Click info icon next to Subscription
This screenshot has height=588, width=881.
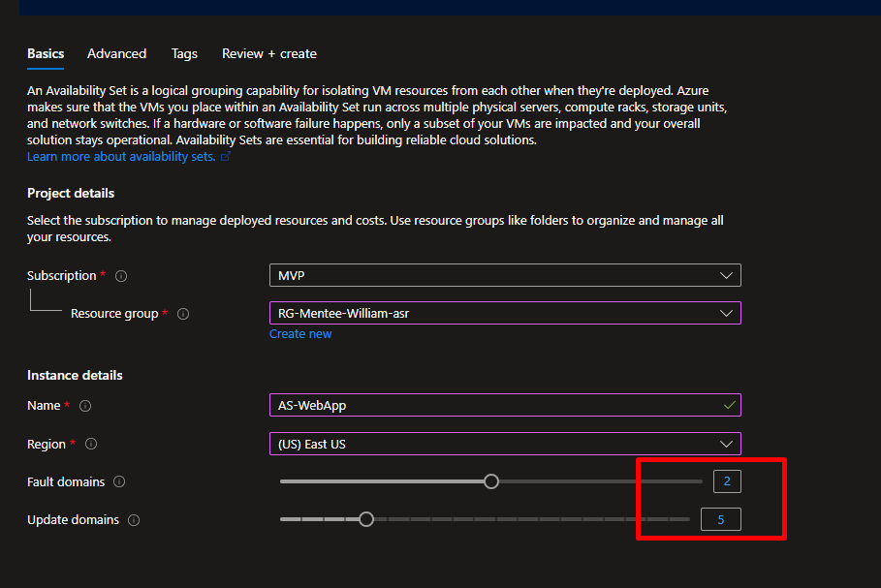tap(121, 276)
